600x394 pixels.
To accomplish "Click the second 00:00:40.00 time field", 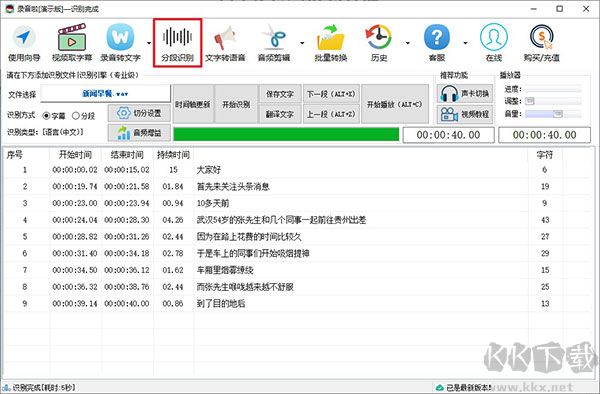I will (545, 135).
